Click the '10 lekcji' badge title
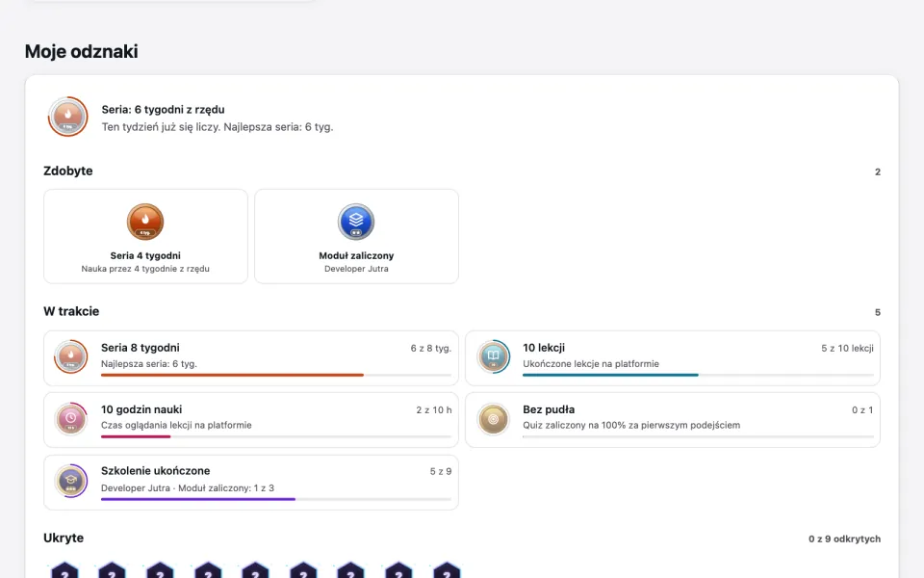The height and width of the screenshot is (578, 924). tap(544, 348)
